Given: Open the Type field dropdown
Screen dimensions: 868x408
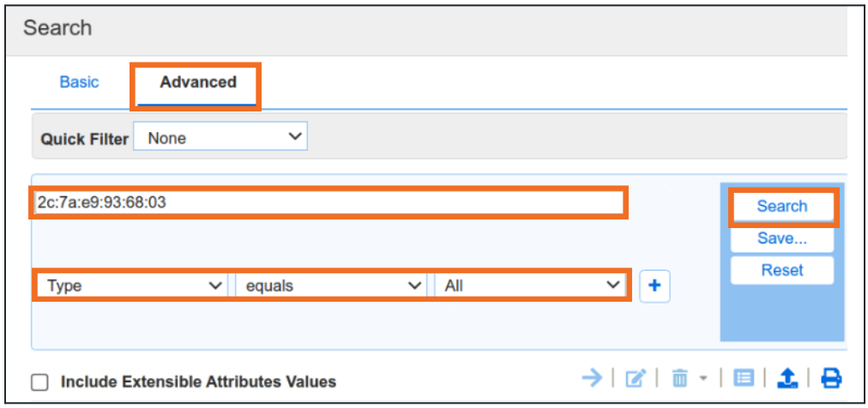Looking at the screenshot, I should pos(131,286).
